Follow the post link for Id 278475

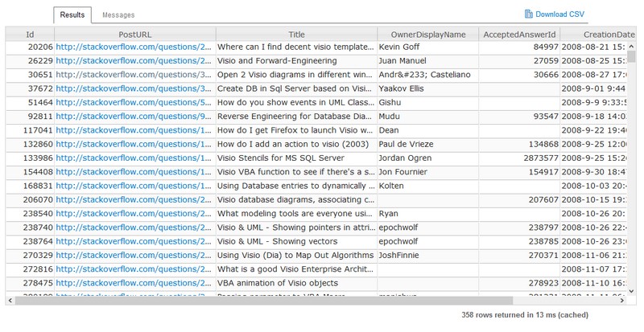coord(134,283)
